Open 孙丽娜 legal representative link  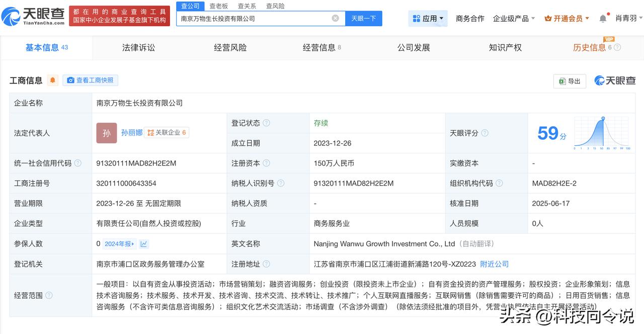point(132,133)
